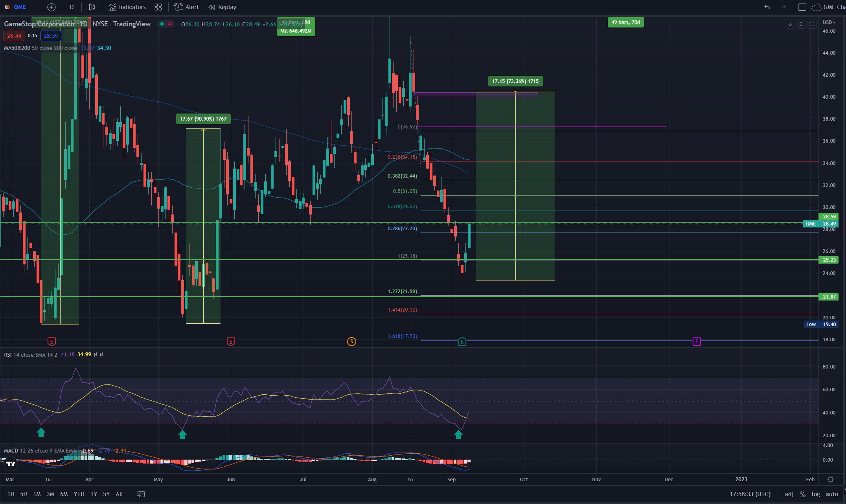The height and width of the screenshot is (504, 846).
Task: Open the candlestick chart style selector
Action: [92, 7]
